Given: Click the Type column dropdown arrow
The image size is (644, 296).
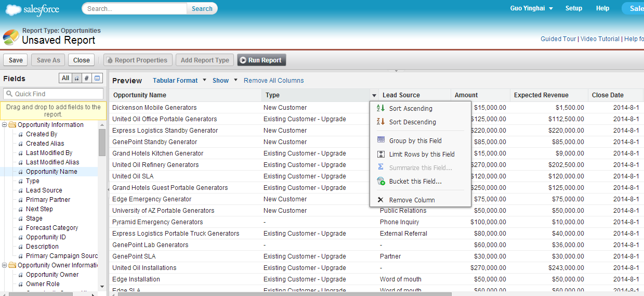Looking at the screenshot, I should pos(374,95).
